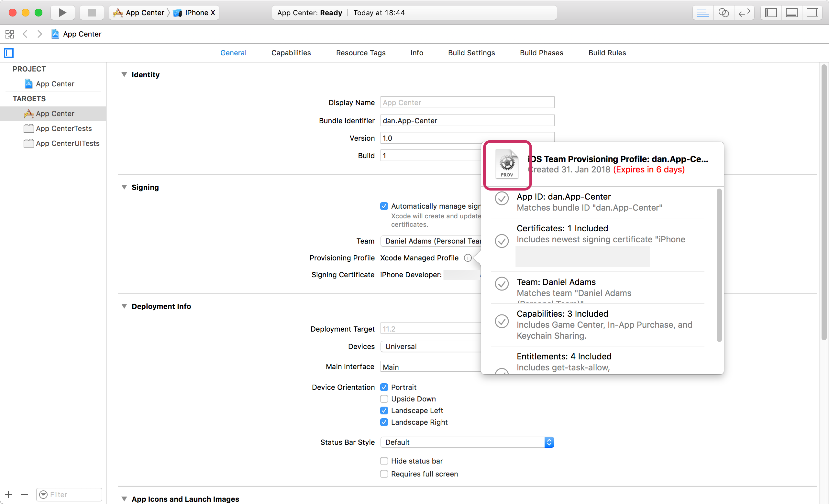Click the provisioning popover scrollbar

719,265
